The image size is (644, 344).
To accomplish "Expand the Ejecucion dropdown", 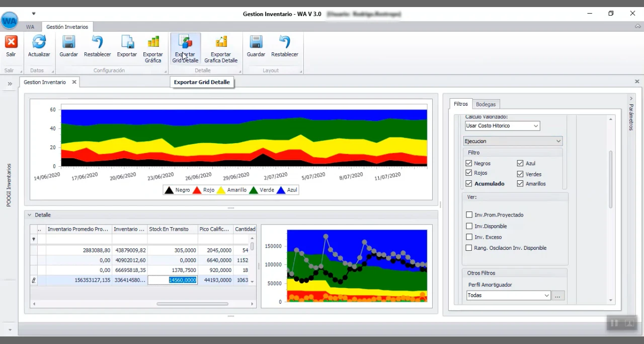I will 558,142.
